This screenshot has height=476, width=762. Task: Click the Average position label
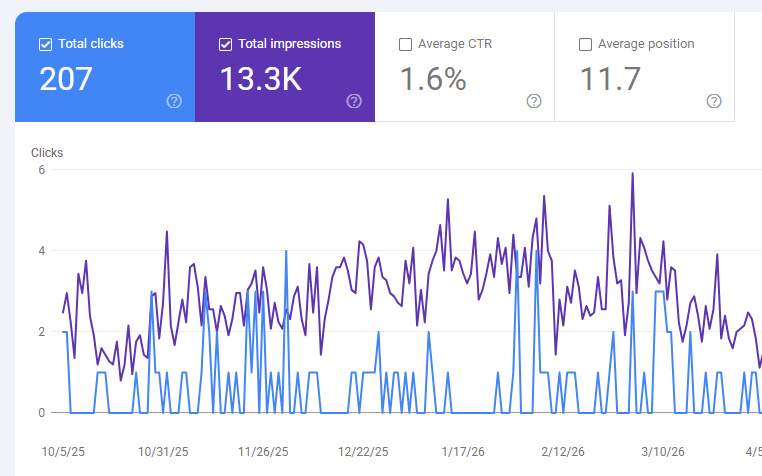click(x=646, y=44)
